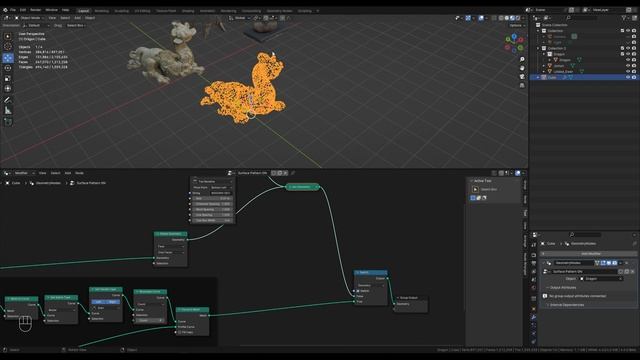Toggle the Fill Caps checkbox in Curve to Mesh node

click(x=180, y=332)
